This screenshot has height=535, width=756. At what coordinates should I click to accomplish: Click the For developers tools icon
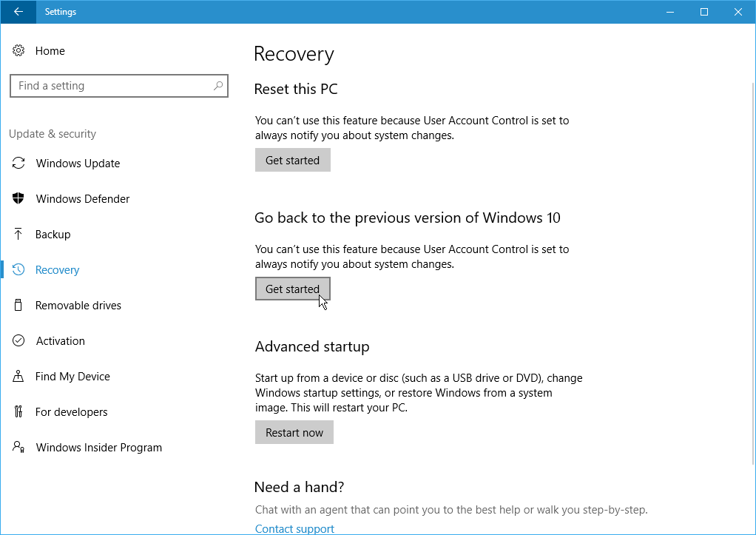tap(19, 412)
